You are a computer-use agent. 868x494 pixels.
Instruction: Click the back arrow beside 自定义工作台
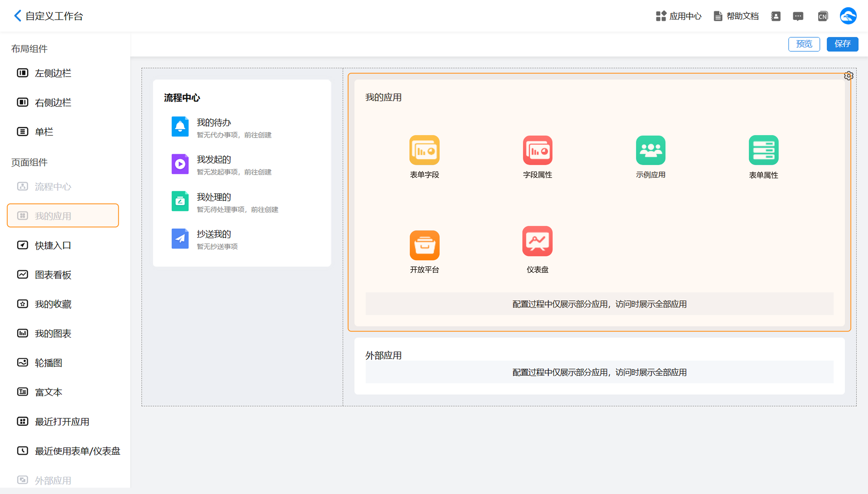coord(18,16)
